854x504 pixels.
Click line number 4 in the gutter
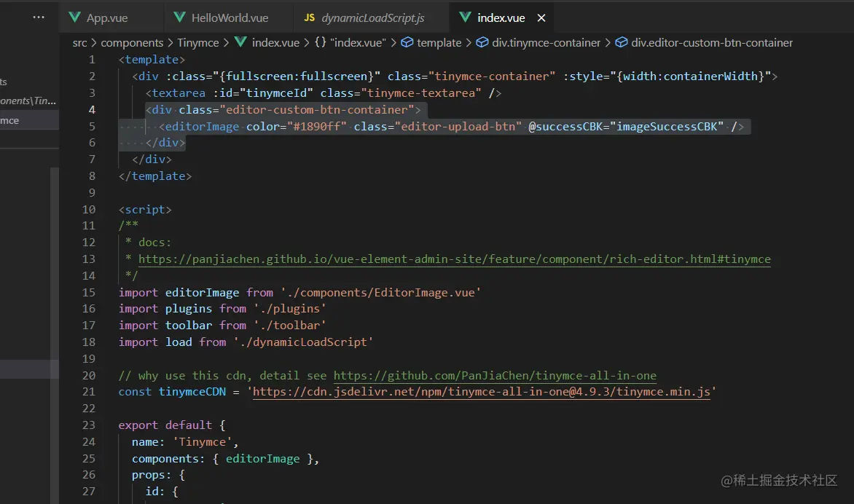click(x=92, y=110)
